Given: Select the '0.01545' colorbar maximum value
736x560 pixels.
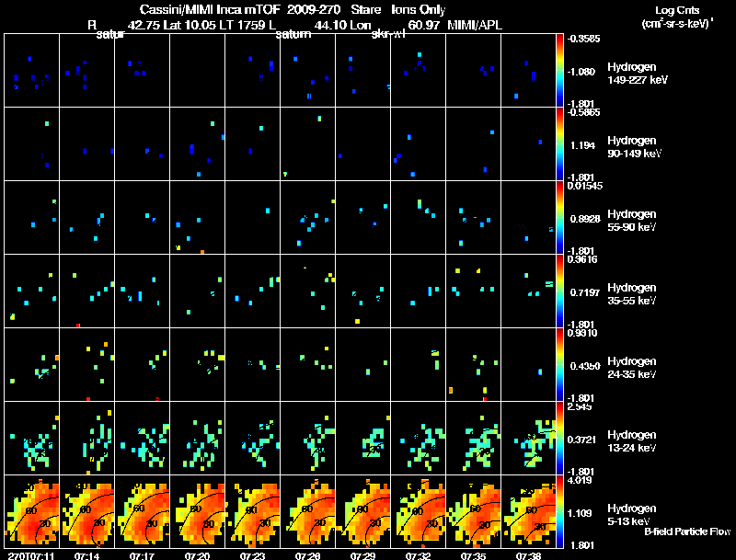Looking at the screenshot, I should [585, 186].
